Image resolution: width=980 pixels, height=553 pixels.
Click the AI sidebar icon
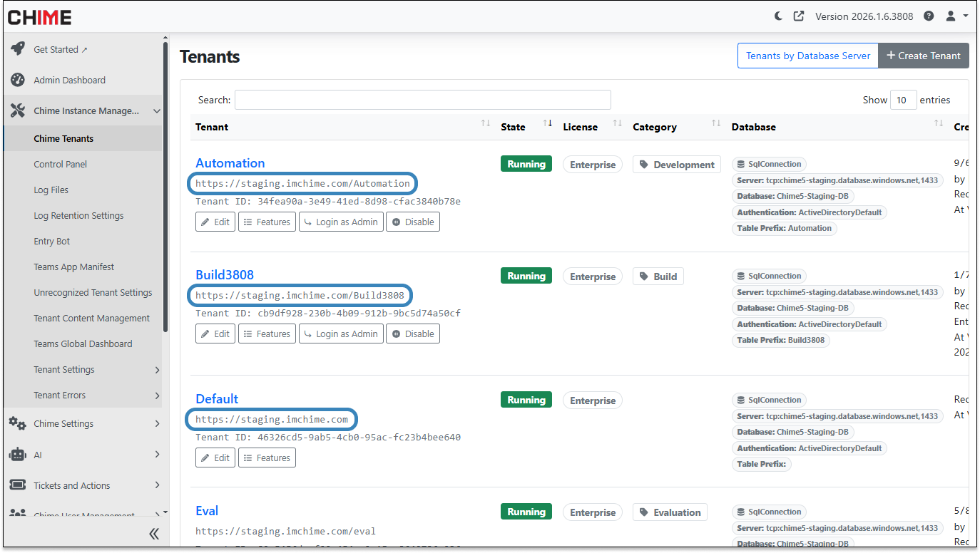pos(19,455)
